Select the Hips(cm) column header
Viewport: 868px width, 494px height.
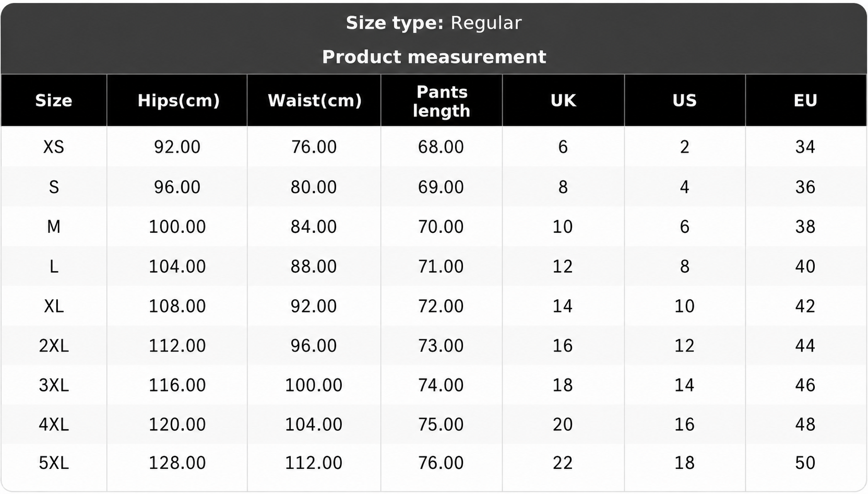click(179, 100)
